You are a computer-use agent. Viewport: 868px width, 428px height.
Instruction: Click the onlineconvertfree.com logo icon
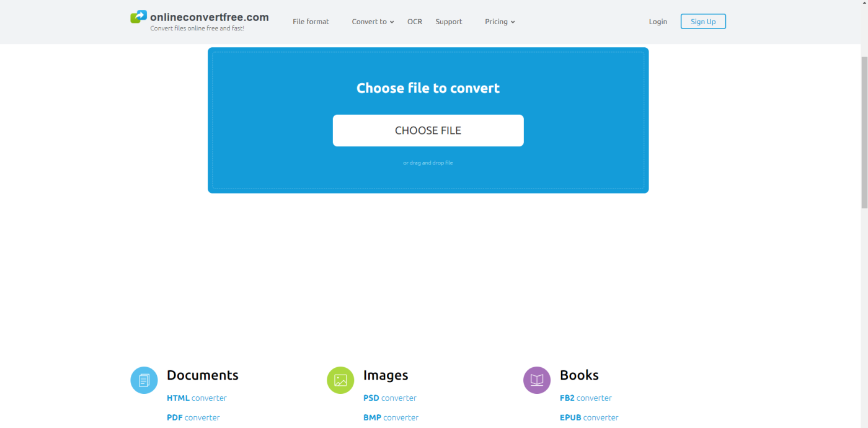pyautogui.click(x=138, y=17)
